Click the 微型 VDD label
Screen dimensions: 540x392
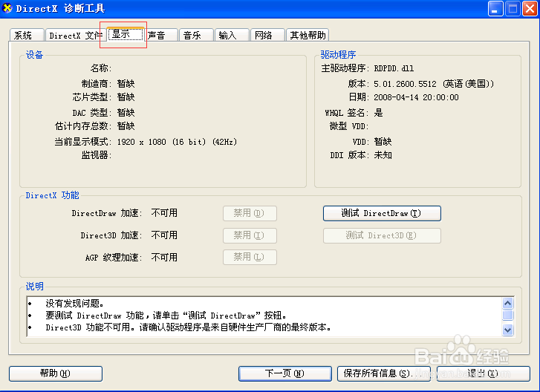[x=348, y=126]
